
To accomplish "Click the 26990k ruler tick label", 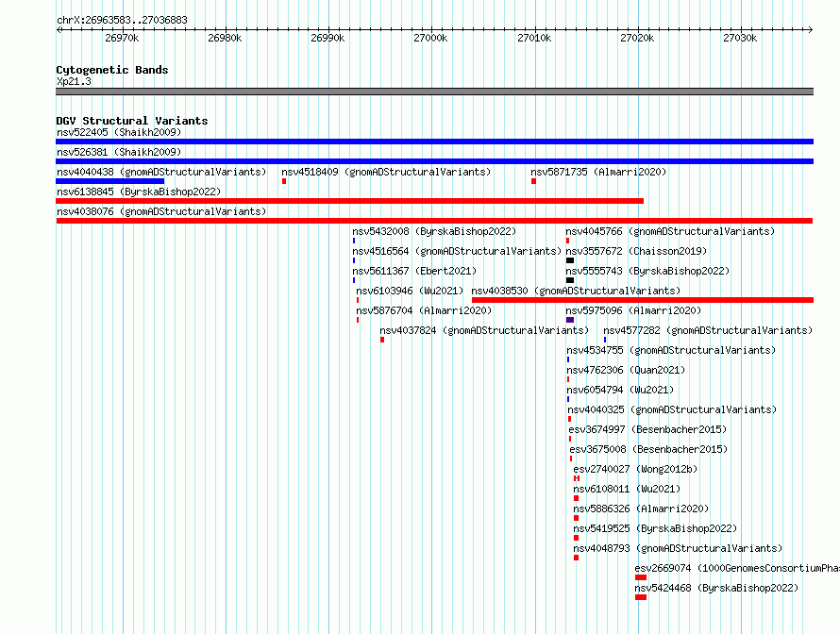I will click(x=328, y=38).
